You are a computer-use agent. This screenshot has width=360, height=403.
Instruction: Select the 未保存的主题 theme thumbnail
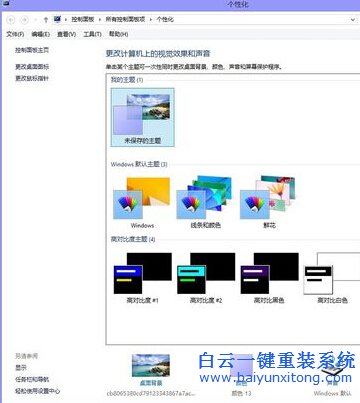click(142, 117)
